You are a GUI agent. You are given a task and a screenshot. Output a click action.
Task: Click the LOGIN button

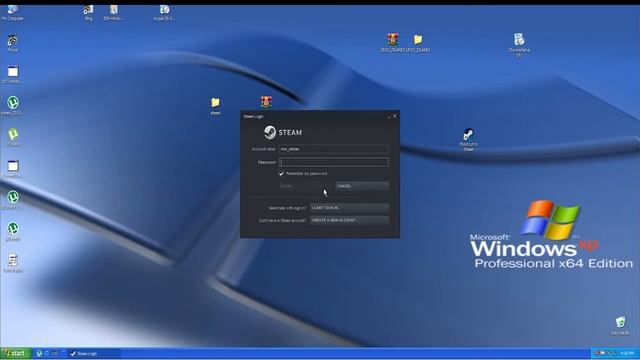(306, 186)
